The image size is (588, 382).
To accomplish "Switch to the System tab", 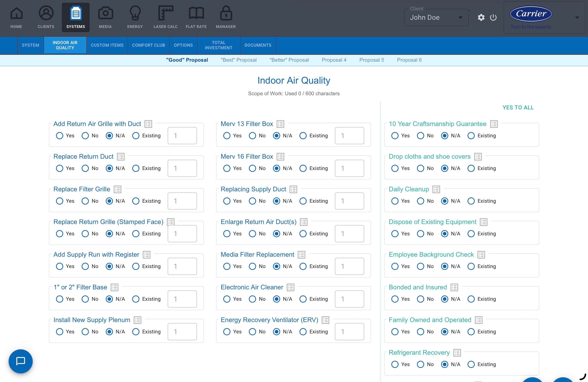I will tap(31, 45).
